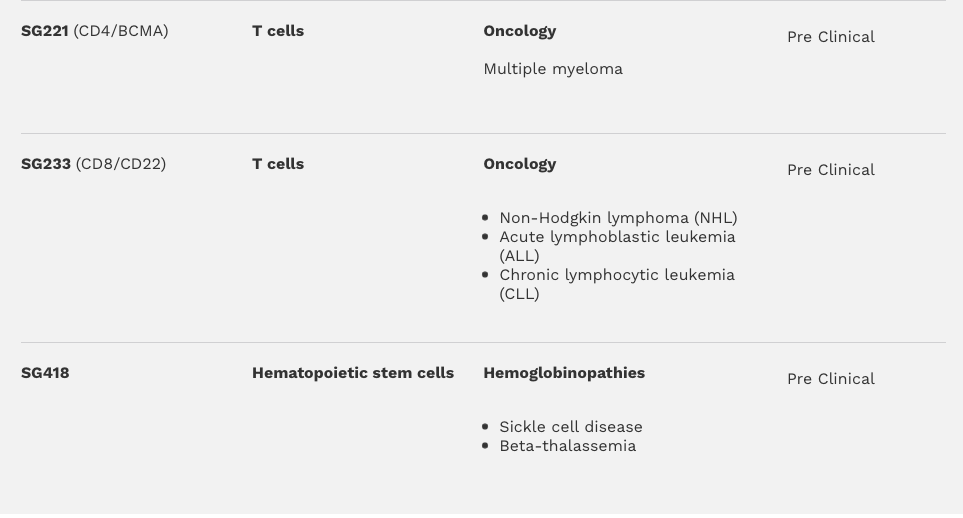Click the SG233 program name

tap(46, 164)
